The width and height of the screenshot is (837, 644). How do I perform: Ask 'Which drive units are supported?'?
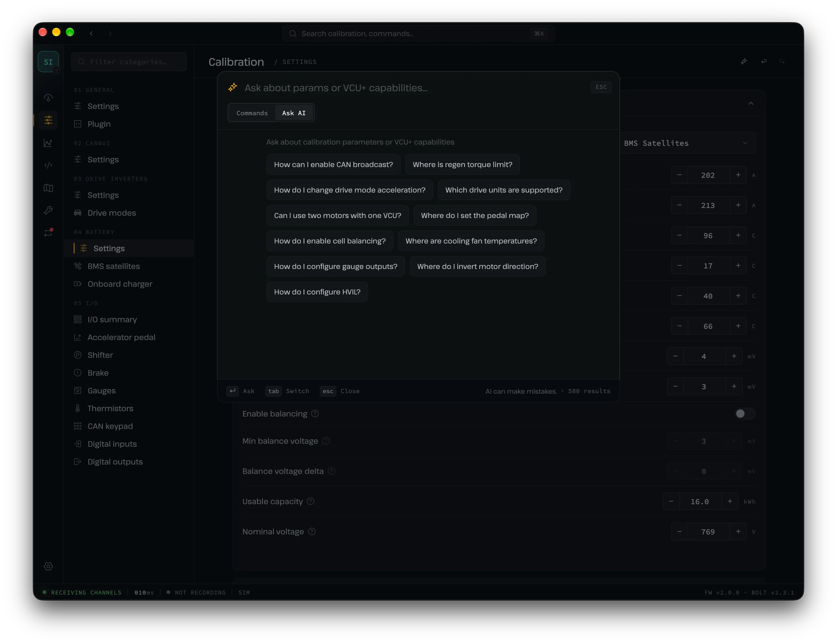tap(504, 190)
